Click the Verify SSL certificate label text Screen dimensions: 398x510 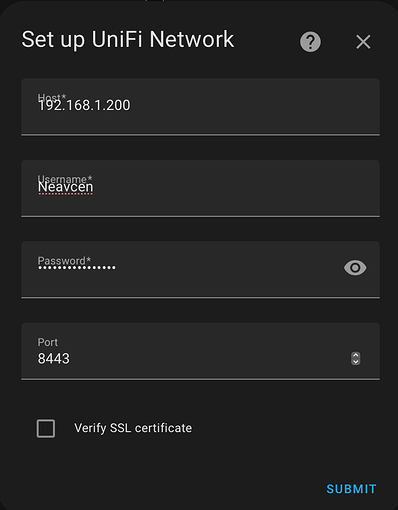(x=133, y=428)
